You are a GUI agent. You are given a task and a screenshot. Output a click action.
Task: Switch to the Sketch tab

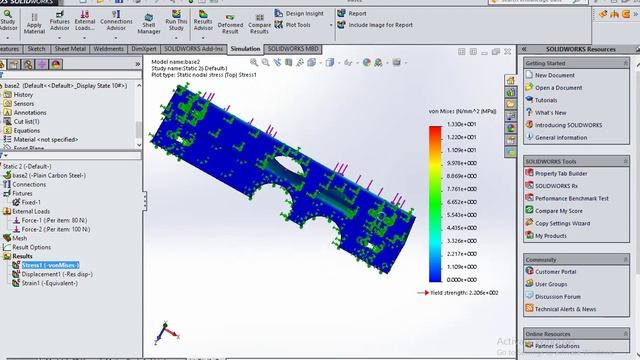point(36,49)
